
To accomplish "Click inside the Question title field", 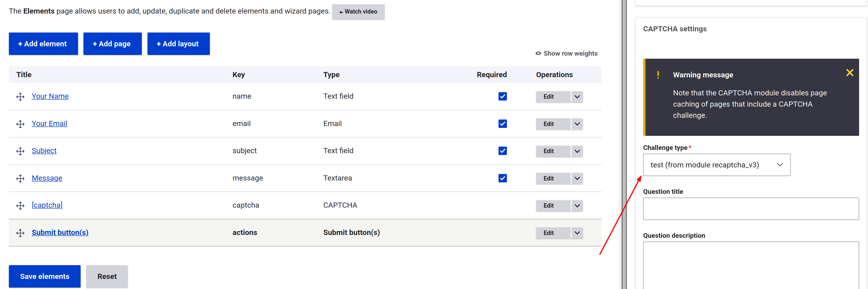I will tap(750, 208).
